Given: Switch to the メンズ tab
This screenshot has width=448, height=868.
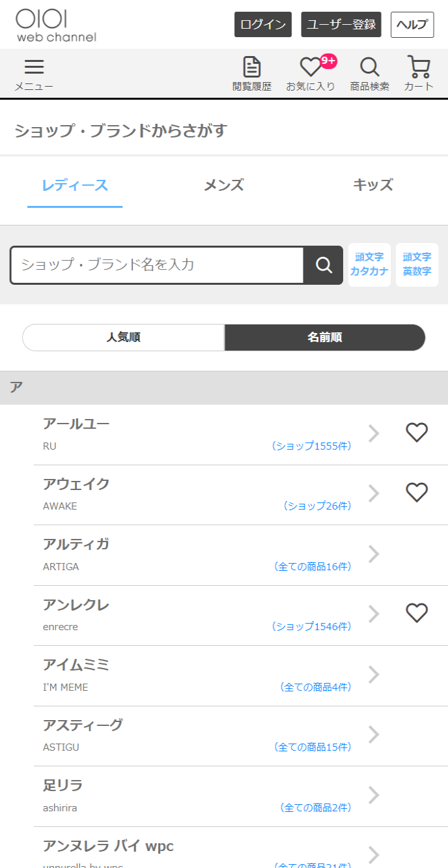Looking at the screenshot, I should point(224,185).
